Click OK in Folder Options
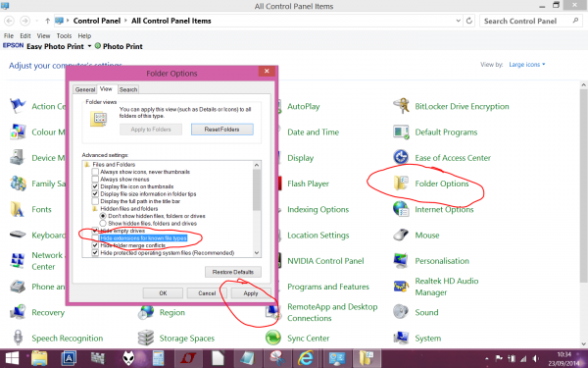 163,292
